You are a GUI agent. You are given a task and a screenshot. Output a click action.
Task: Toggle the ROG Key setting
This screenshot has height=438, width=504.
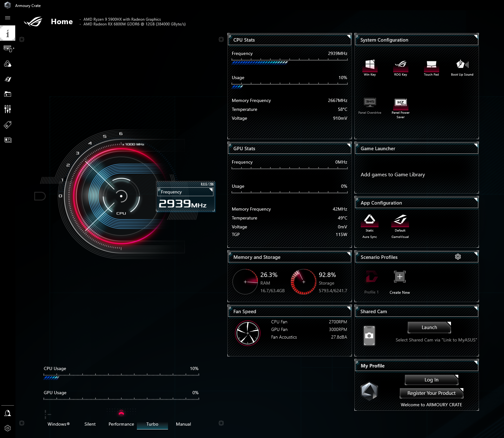[400, 68]
